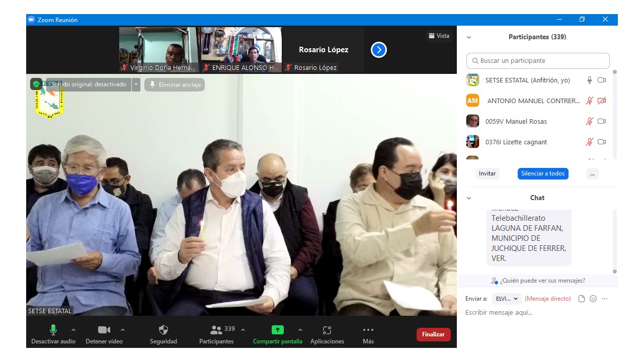Screen dimensions: 644x362
Task: Click the green encryption shield icon
Action: tap(36, 84)
